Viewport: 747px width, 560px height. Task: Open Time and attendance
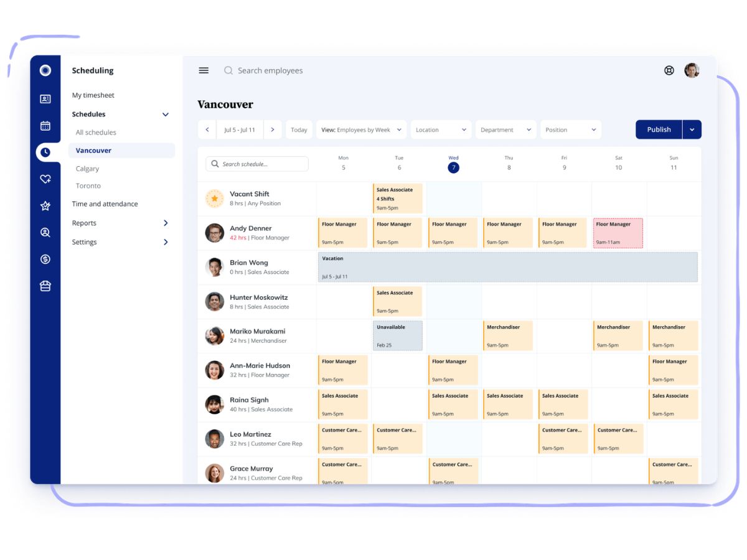[105, 204]
